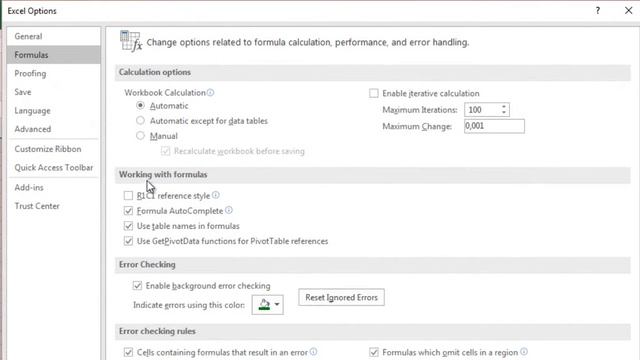Toggle Use GetPivotData functions checkbox
The width and height of the screenshot is (640, 360).
pyautogui.click(x=128, y=241)
